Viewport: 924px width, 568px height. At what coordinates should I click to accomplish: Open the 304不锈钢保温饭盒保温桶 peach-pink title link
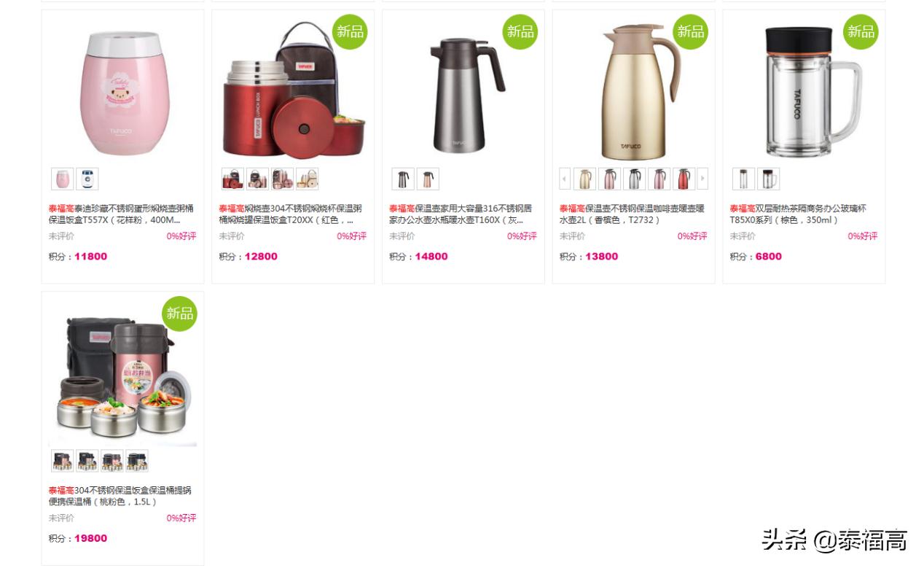tap(121, 496)
